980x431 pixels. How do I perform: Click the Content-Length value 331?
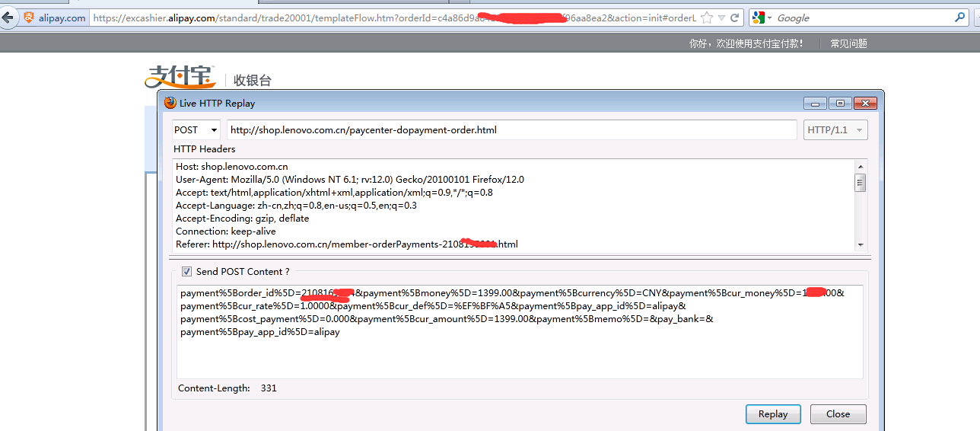(x=269, y=388)
